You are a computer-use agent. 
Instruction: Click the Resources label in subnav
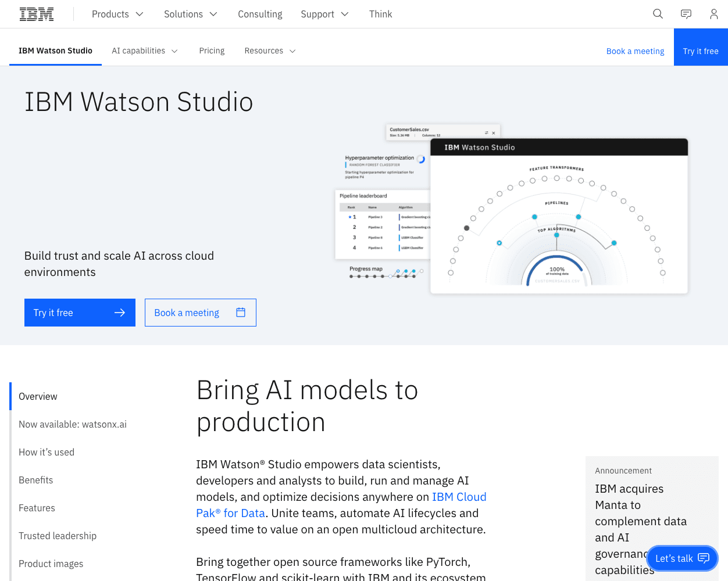pyautogui.click(x=264, y=51)
